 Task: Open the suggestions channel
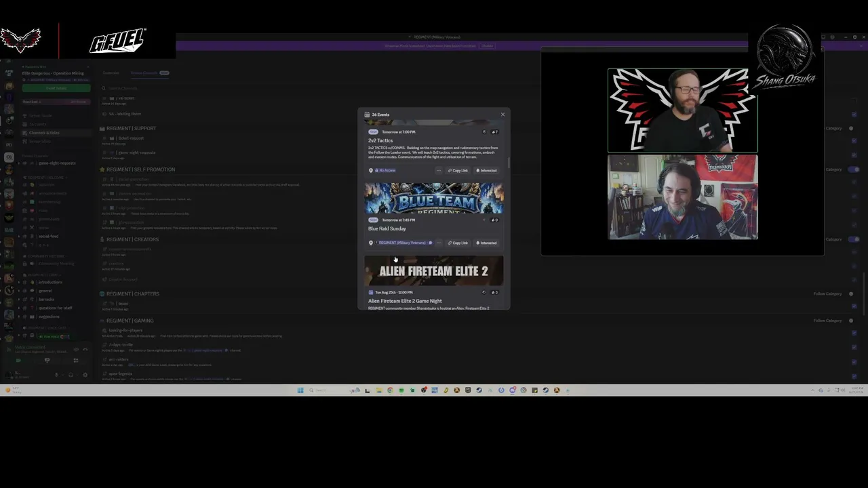49,317
